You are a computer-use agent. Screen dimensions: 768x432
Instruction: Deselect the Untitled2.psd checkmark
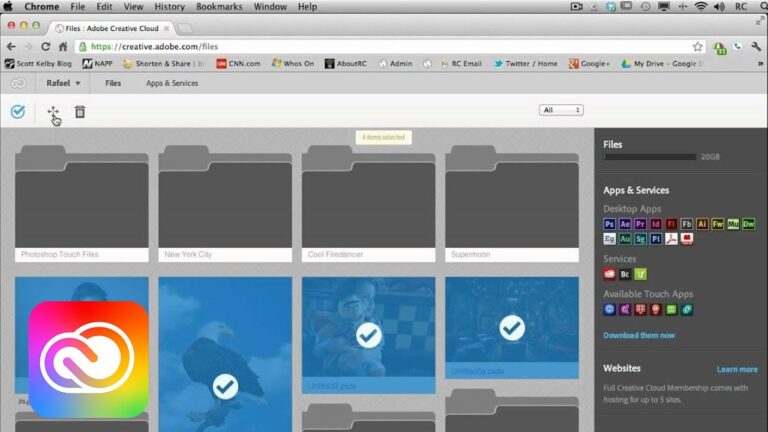(x=368, y=336)
